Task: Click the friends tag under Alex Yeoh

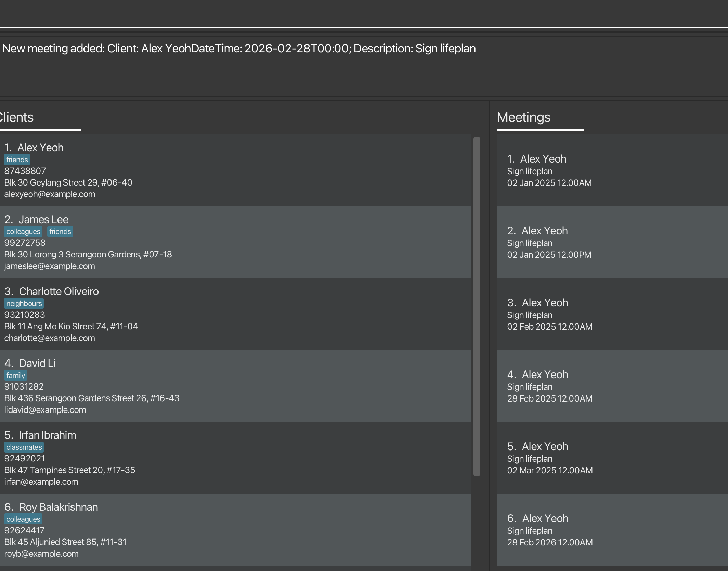Action: coord(17,160)
